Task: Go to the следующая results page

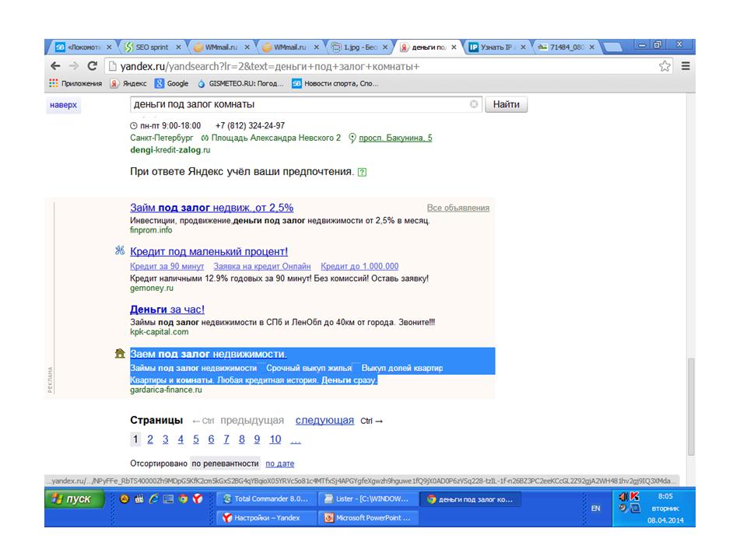Action: pos(324,421)
